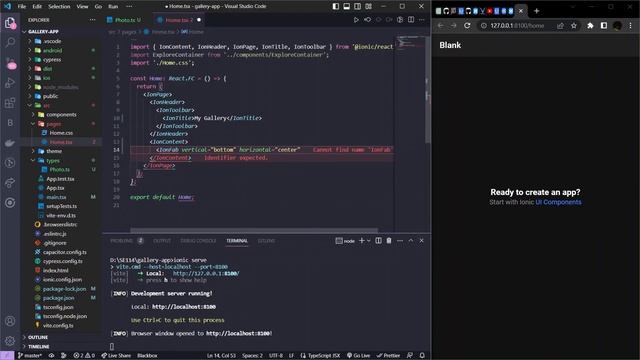Follow the UI Components link in browser page

pyautogui.click(x=558, y=202)
